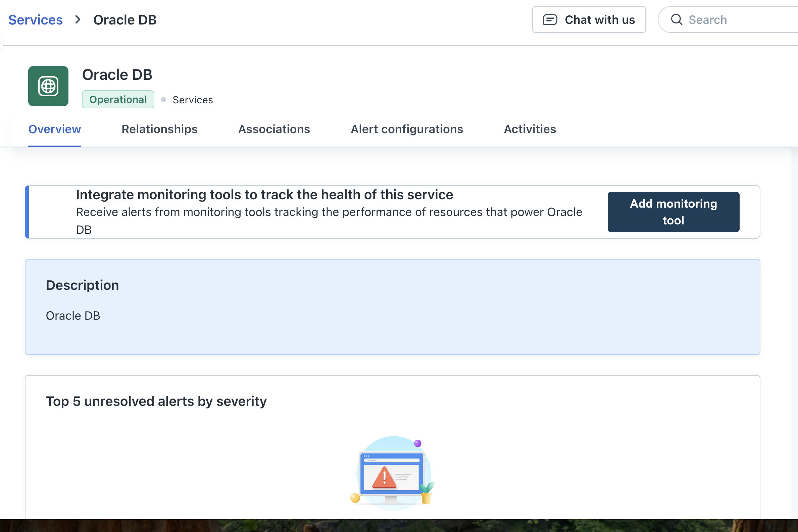Click Oracle DB in the breadcrumb

(x=125, y=20)
